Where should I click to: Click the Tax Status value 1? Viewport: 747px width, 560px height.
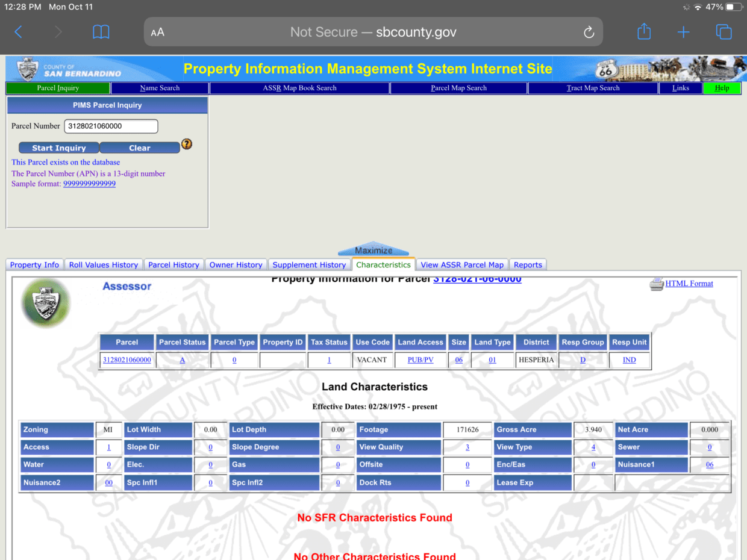pyautogui.click(x=330, y=360)
